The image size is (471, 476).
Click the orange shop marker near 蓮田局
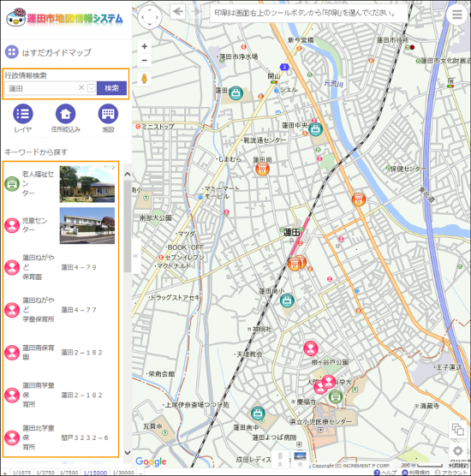click(x=262, y=169)
